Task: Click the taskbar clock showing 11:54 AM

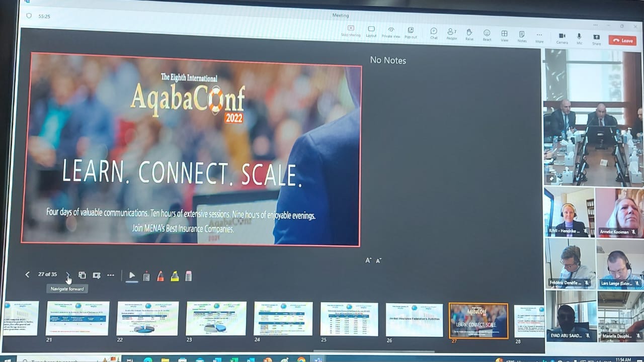Action: [623, 359]
